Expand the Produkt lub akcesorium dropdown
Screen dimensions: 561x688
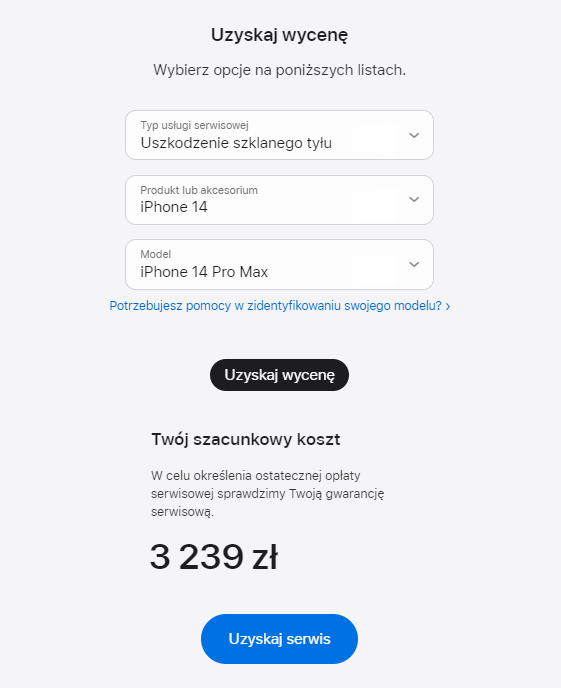tap(279, 200)
